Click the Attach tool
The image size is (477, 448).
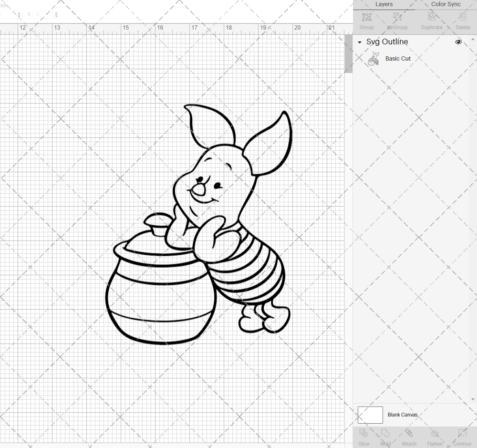(x=409, y=437)
